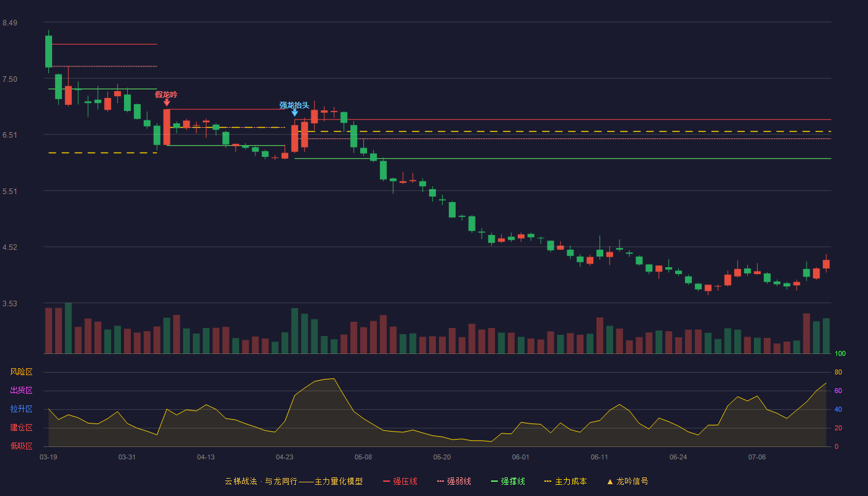
Task: Click the large red candlestick under 假龙吟 arrow
Action: point(167,127)
